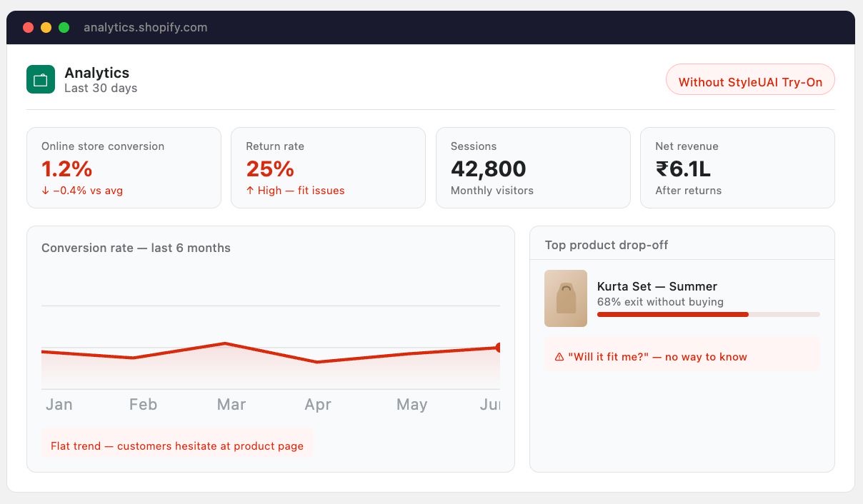Open the Sessions 42,800 metric card
This screenshot has height=504, width=863.
[533, 168]
